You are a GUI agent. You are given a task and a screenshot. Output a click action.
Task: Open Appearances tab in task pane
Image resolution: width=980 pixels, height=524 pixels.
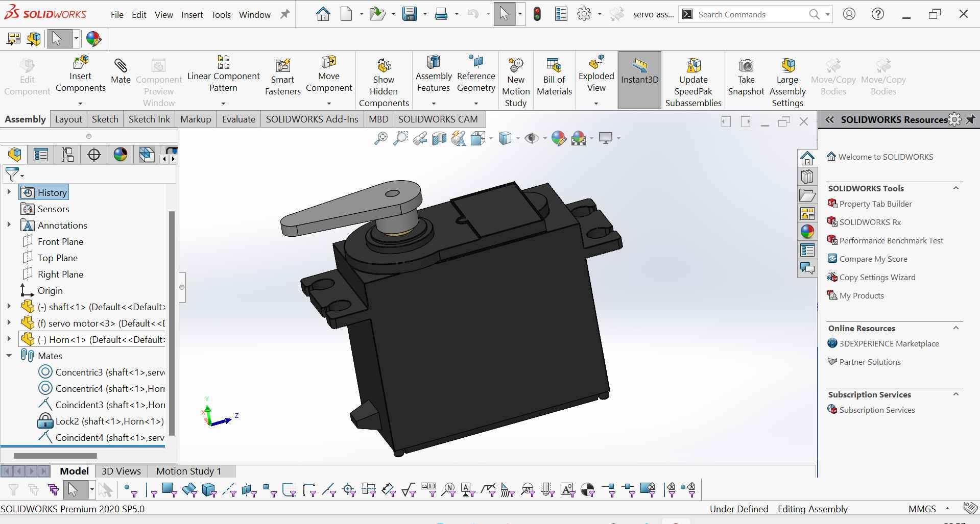[x=807, y=232]
